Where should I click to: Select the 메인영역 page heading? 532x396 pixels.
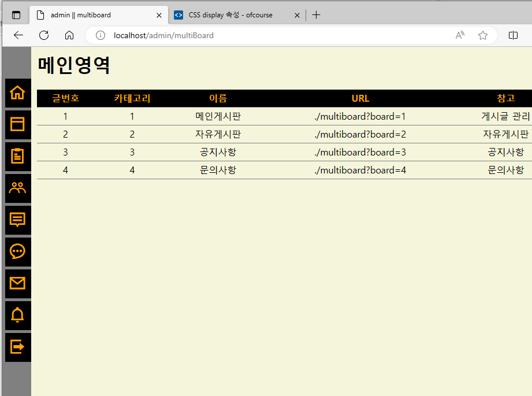(73, 65)
